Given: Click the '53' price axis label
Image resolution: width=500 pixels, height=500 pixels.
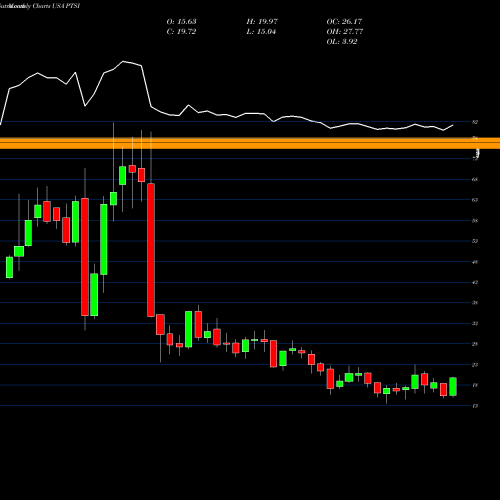Looking at the screenshot, I should [475, 241].
